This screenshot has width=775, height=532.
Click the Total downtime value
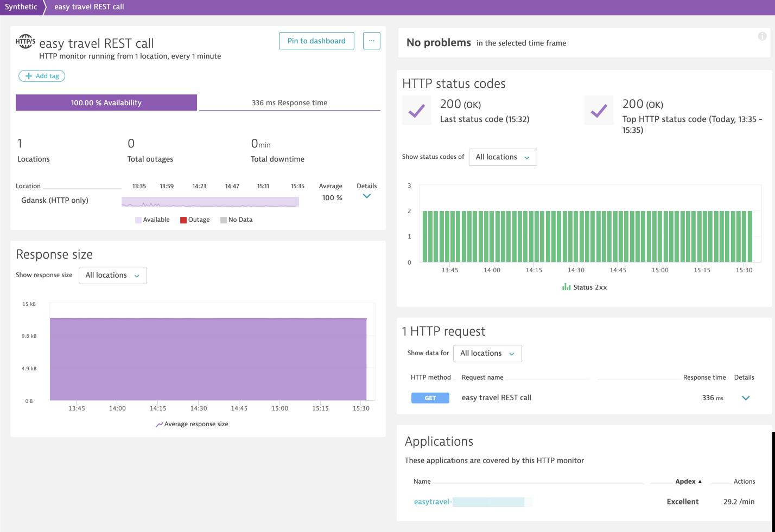[x=261, y=144]
